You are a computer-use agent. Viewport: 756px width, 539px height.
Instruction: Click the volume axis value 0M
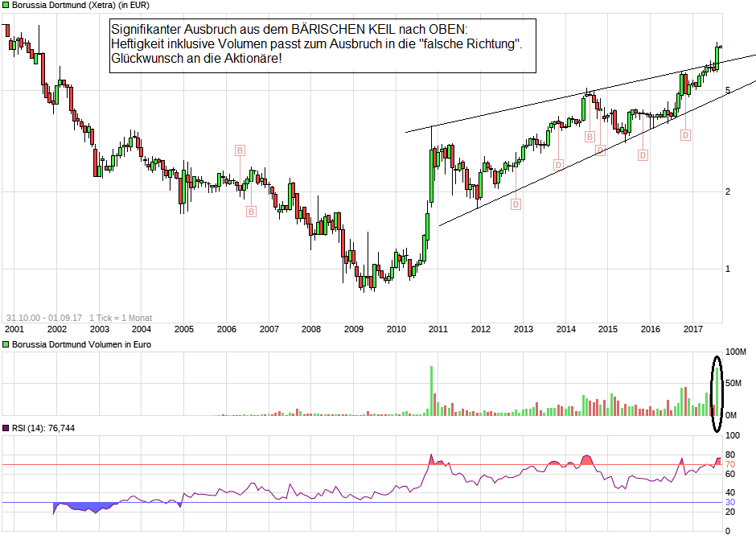tap(731, 415)
